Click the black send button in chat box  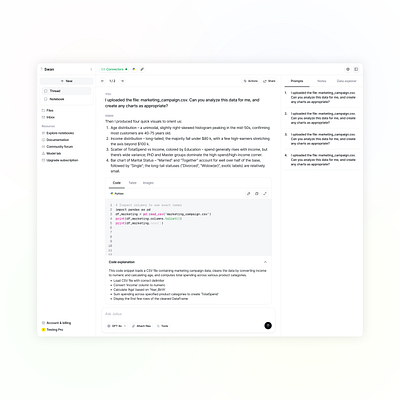tap(268, 326)
